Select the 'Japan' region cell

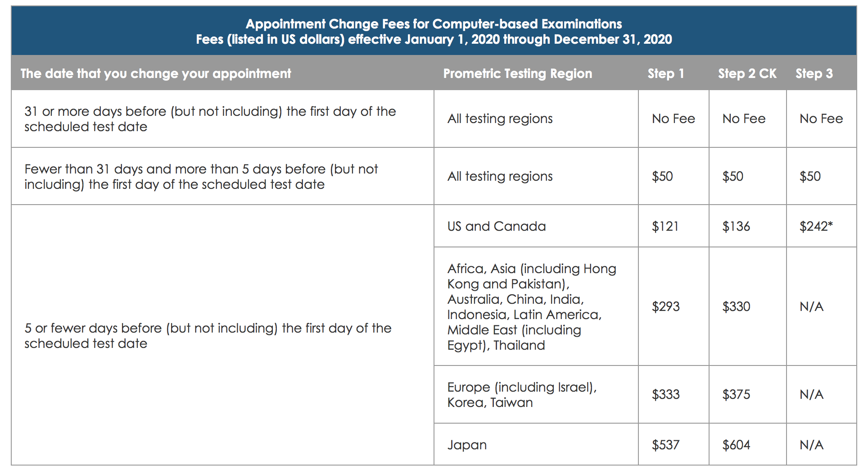467,445
